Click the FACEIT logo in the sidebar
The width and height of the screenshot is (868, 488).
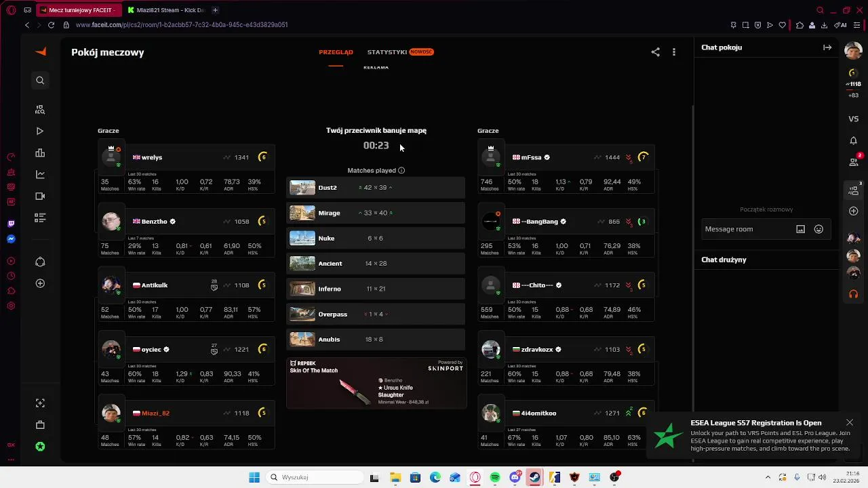[x=41, y=52]
